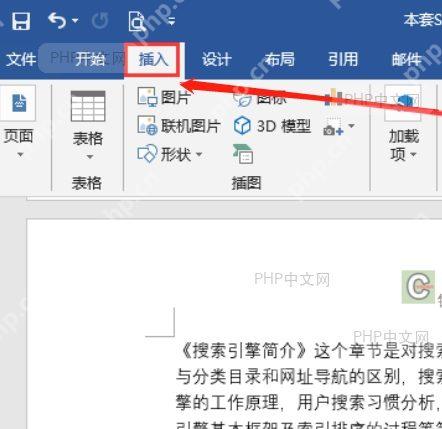Click the 加载项 add-ins icon
Image resolution: width=442 pixels, height=429 pixels.
pos(403,103)
